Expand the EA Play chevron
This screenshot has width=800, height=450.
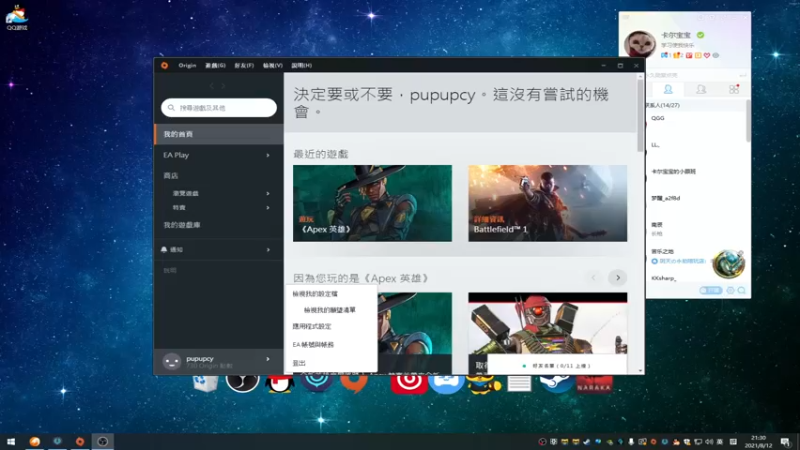(x=268, y=155)
